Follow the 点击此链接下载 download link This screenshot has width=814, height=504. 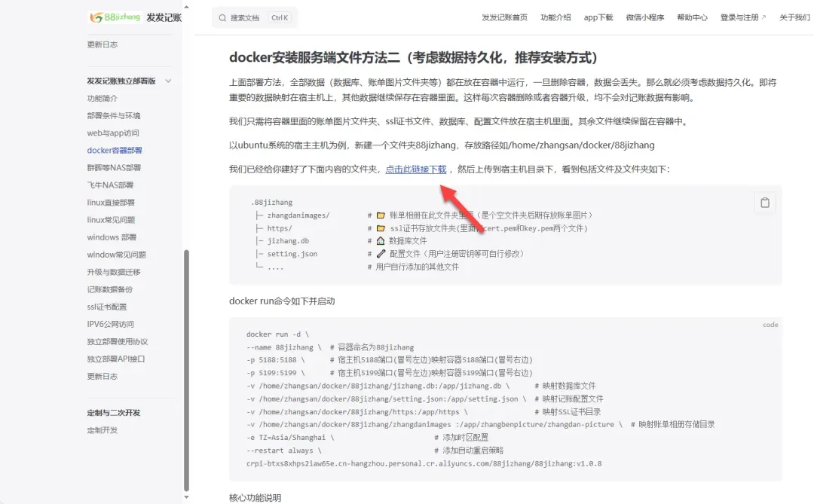(416, 170)
